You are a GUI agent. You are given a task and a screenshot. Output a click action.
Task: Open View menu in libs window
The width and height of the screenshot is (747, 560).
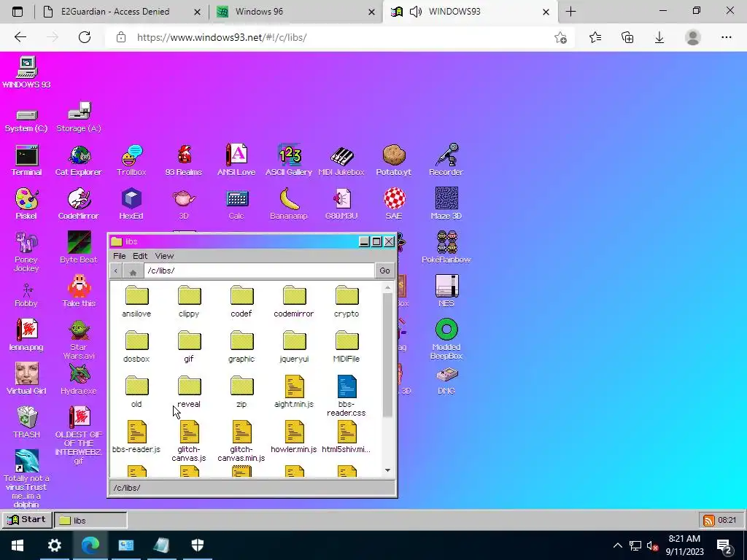point(164,256)
